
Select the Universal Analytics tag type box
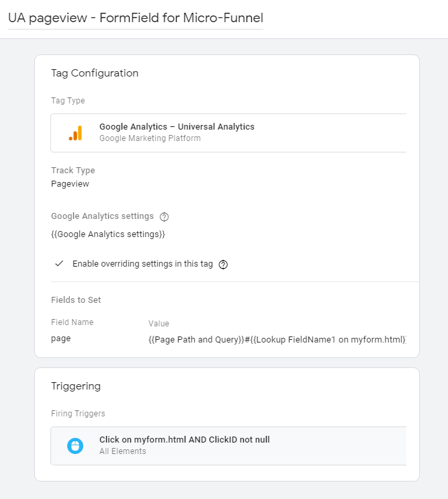(x=228, y=133)
